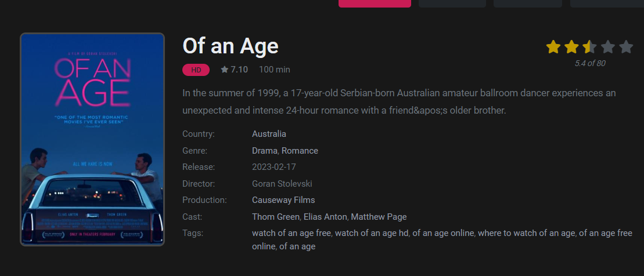Browse the Drama genre

[x=264, y=151]
